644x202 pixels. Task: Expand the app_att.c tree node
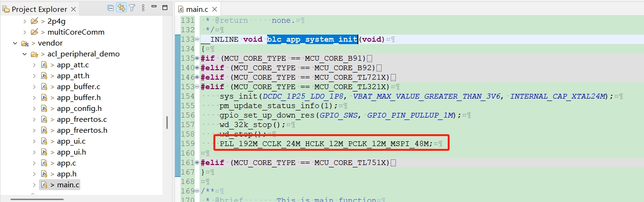[x=34, y=65]
